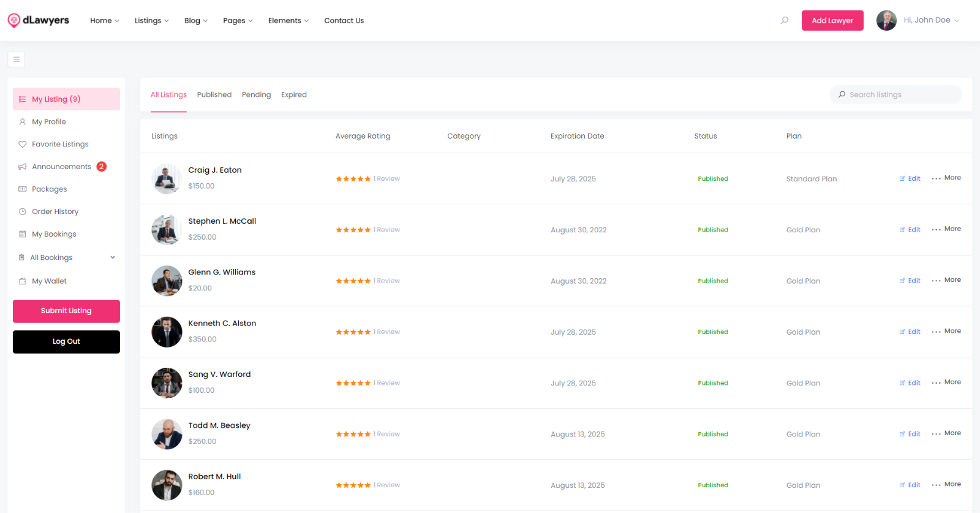Open Order History in the sidebar
This screenshot has height=513, width=980.
tap(55, 212)
